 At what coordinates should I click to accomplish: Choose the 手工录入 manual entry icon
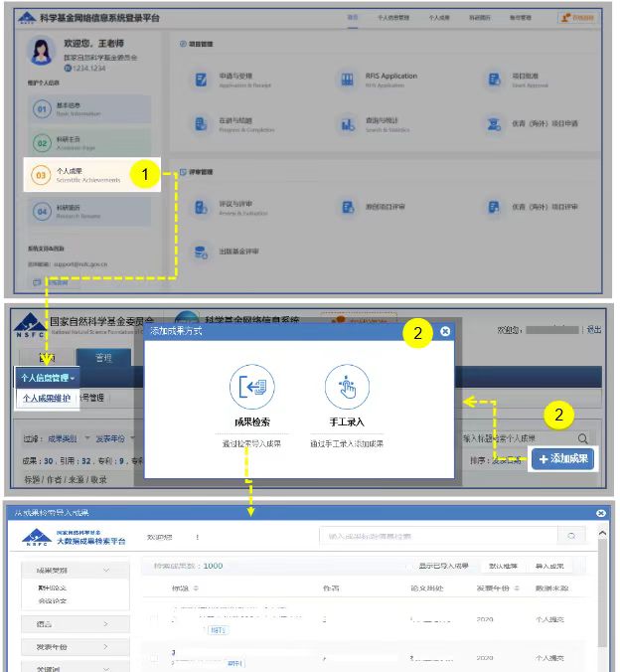347,387
